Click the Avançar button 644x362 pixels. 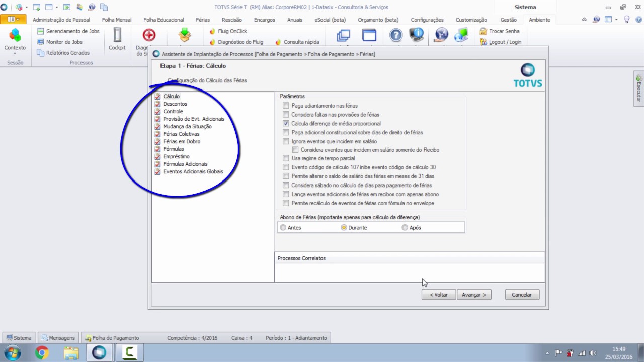[474, 295]
